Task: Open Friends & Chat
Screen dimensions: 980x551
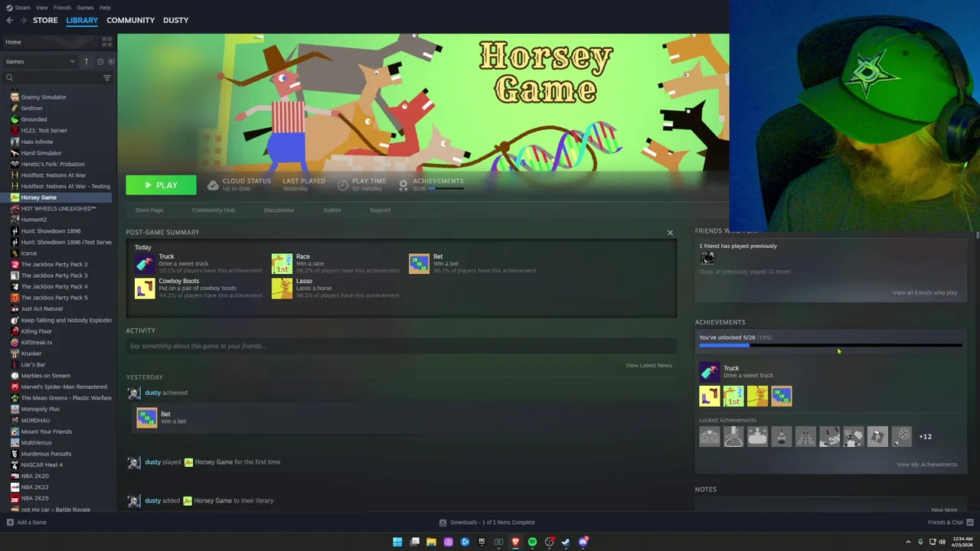Action: pyautogui.click(x=950, y=522)
